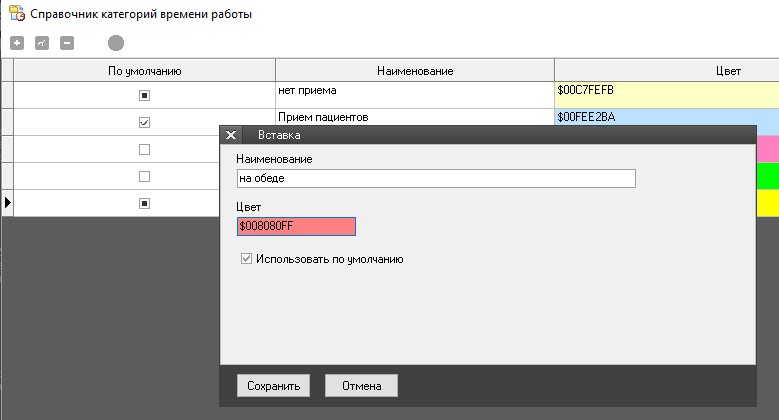Click the По умолчанию column header
Viewport: 779px width, 420px height.
click(144, 70)
